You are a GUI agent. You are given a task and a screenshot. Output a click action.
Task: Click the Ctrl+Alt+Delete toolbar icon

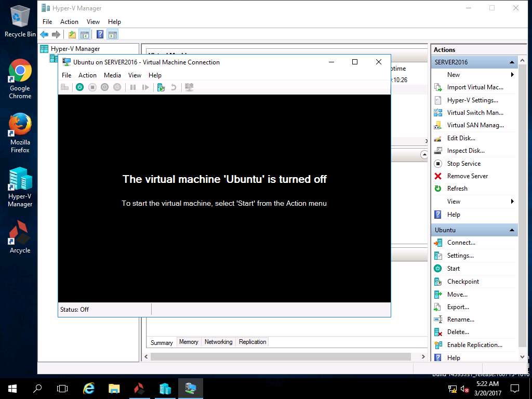[x=64, y=87]
